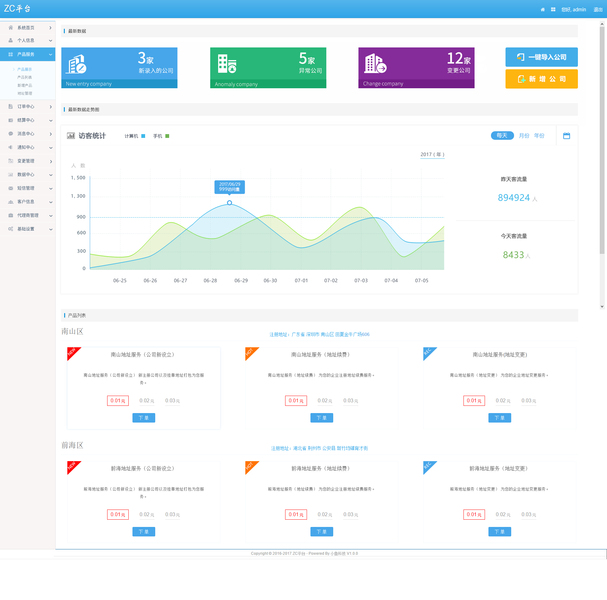This screenshot has height=600, width=607.
Task: Click the change company building icon
Action: tap(375, 63)
